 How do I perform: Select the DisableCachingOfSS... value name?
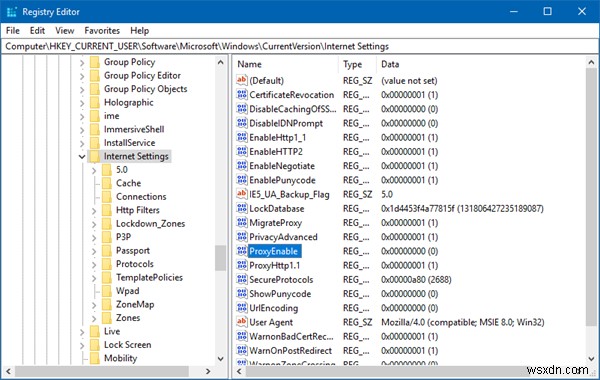coord(293,109)
